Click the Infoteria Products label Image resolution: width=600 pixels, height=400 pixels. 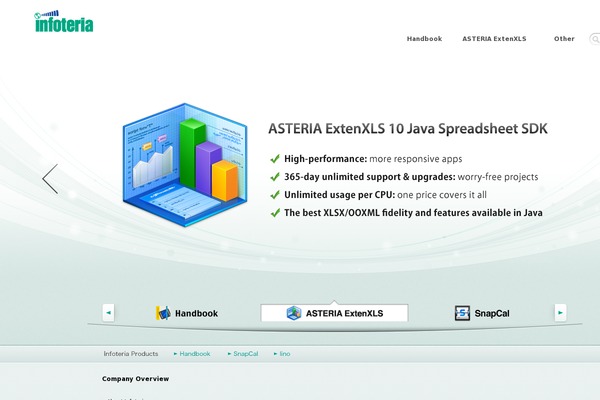click(131, 354)
